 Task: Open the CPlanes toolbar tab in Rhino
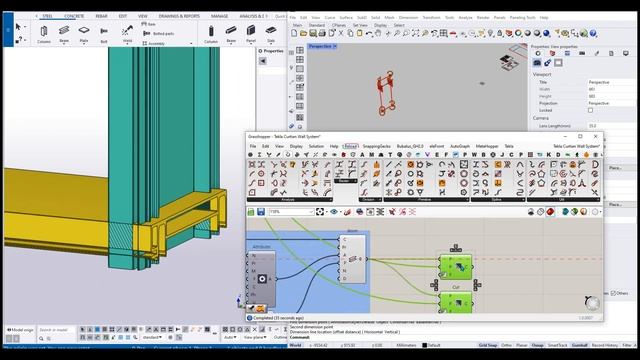339,25
